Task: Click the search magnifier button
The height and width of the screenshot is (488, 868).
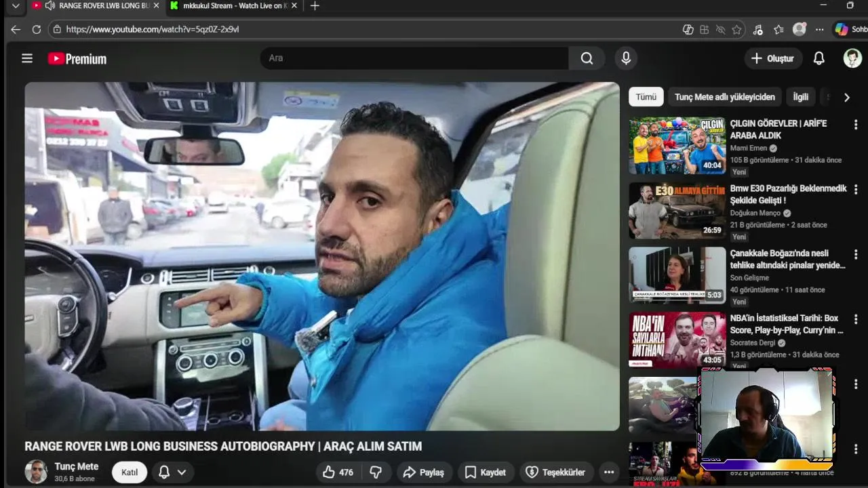Action: click(587, 58)
